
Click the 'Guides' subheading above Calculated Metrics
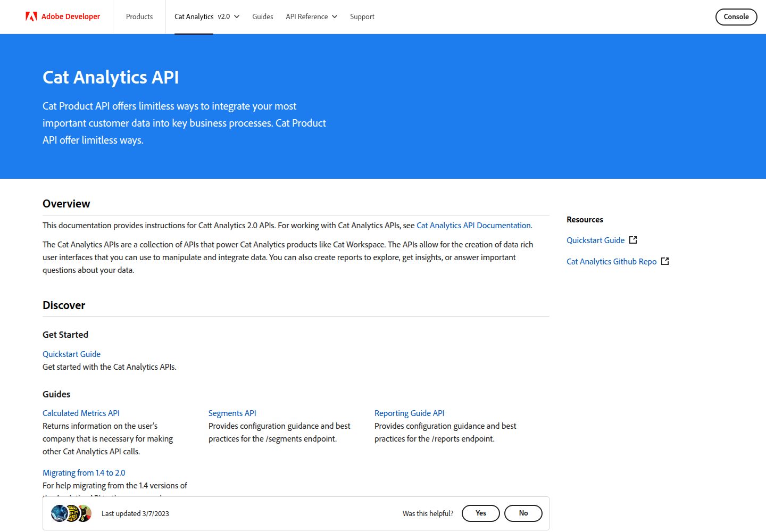point(56,394)
